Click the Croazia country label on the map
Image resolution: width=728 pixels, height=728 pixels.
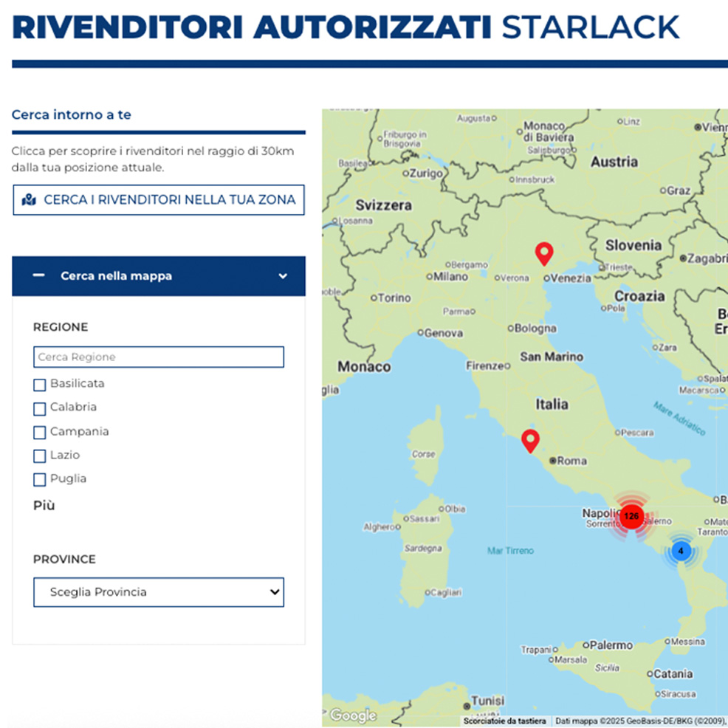pos(639,296)
